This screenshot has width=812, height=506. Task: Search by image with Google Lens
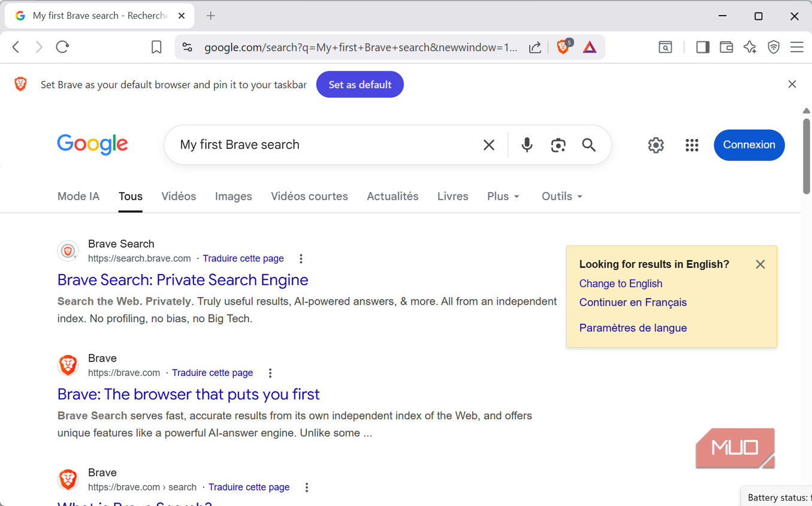559,144
